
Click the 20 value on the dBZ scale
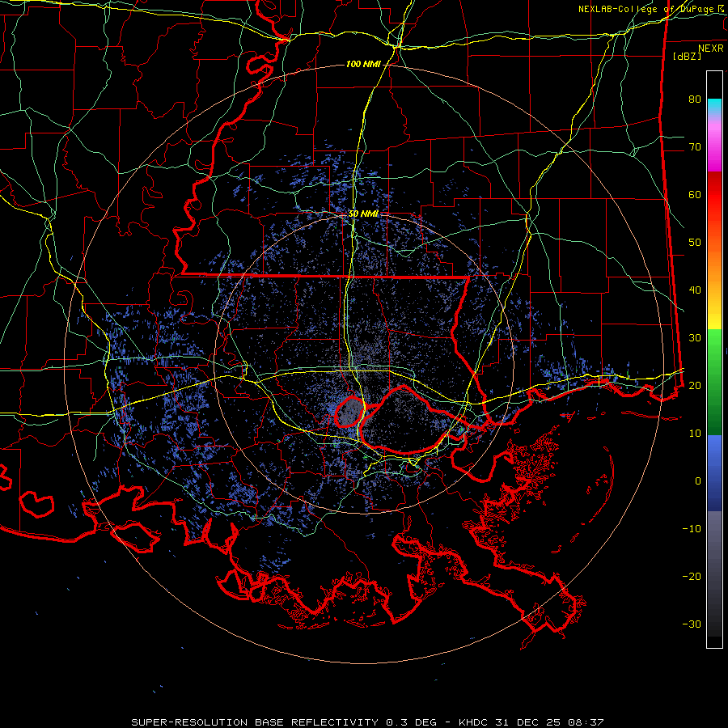[x=695, y=386]
